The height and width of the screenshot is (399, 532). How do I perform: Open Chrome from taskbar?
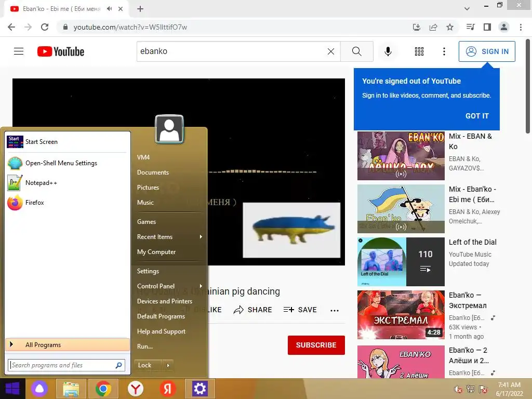coord(103,389)
